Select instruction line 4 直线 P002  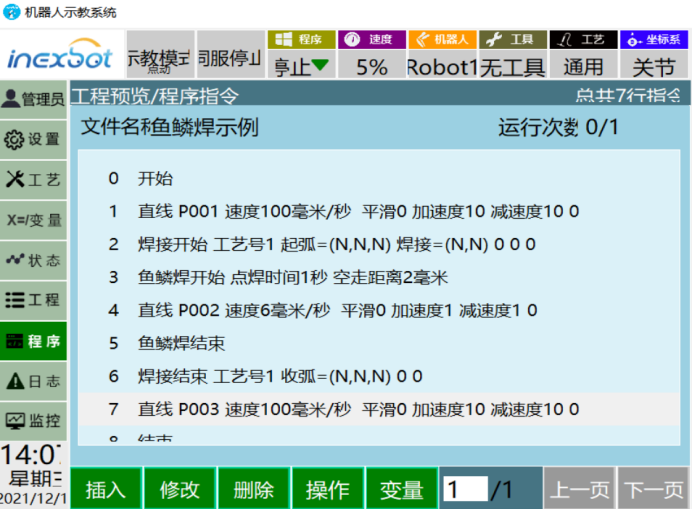pos(379,310)
